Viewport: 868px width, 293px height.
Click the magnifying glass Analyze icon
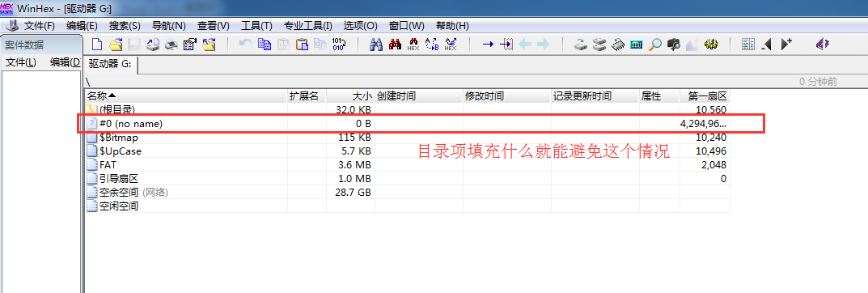[655, 45]
